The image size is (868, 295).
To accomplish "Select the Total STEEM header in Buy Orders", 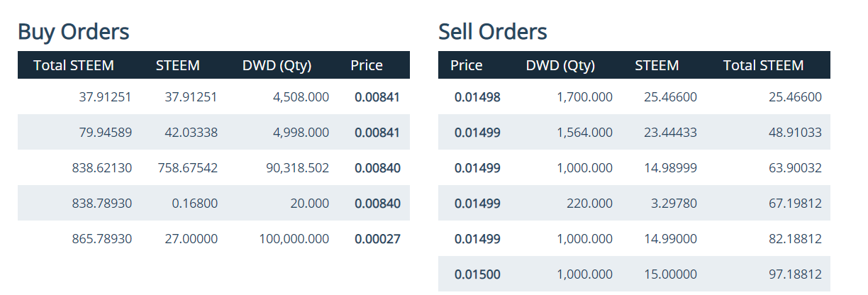I will pos(74,65).
